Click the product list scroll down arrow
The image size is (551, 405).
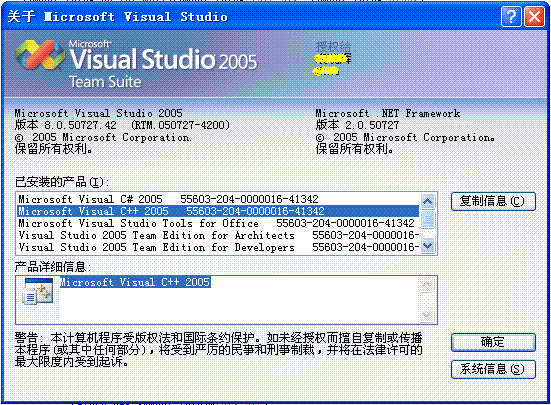(428, 246)
